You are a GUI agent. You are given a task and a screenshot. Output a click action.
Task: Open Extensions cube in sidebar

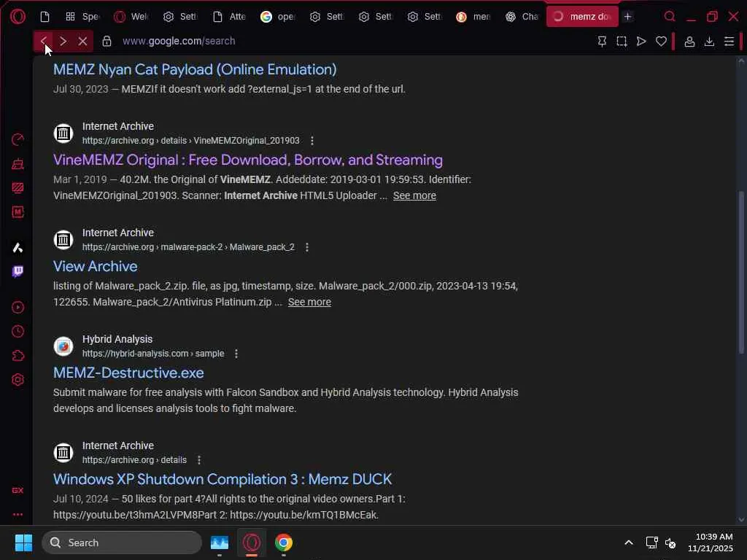[18, 356]
